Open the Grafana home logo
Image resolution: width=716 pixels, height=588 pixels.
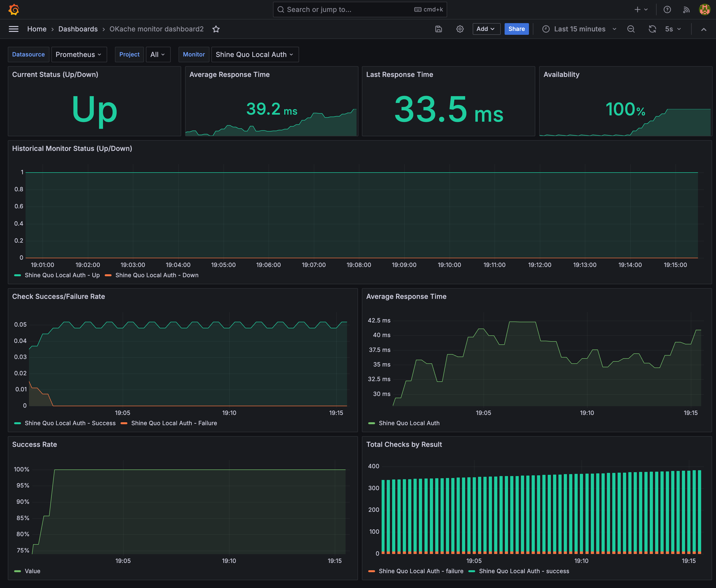tap(14, 9)
